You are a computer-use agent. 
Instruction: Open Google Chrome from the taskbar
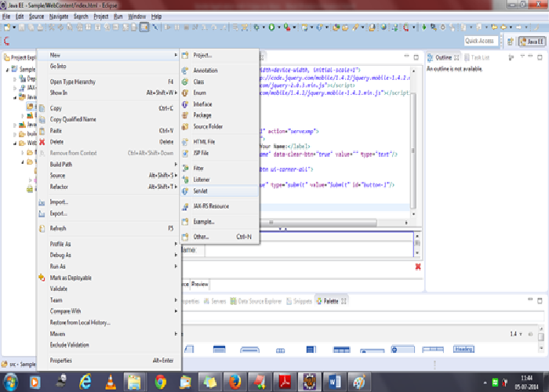160,382
